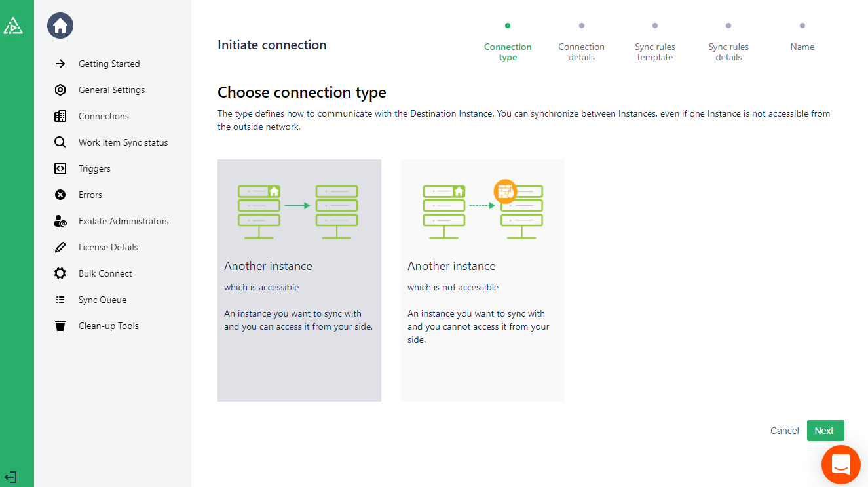The height and width of the screenshot is (487, 868).
Task: Select the accessible Another instance card
Action: point(299,280)
